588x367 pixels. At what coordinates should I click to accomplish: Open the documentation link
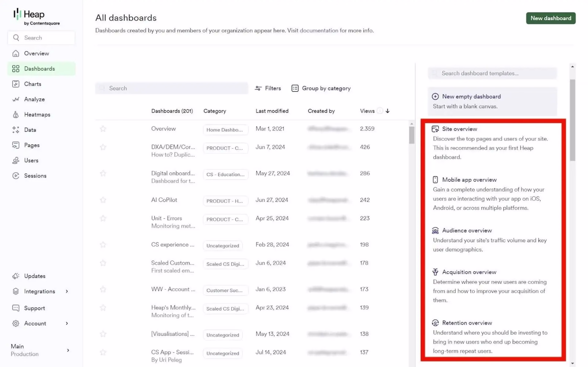(319, 31)
